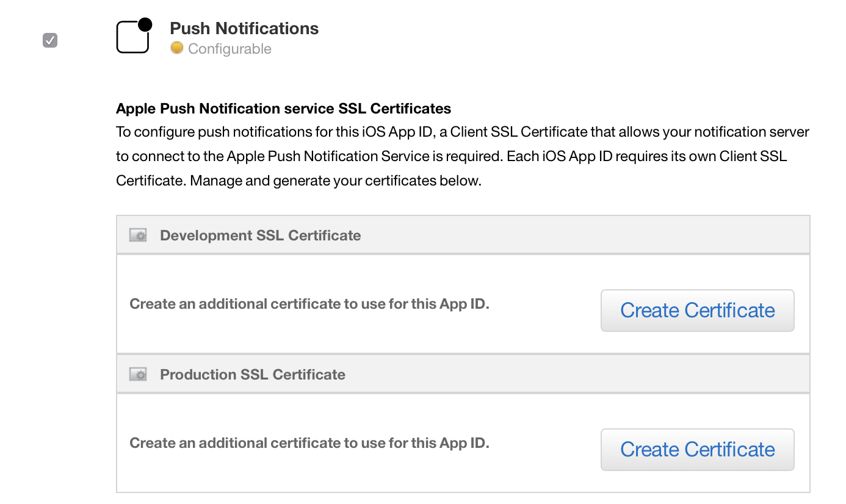Toggle the Push Notifications checkbox
This screenshot has height=504, width=846.
(50, 41)
